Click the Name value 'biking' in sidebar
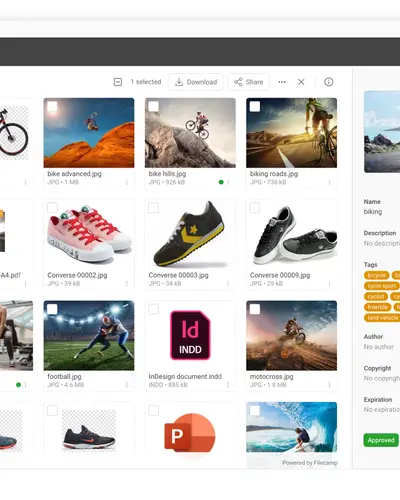Screen dimensions: 400x500 point(373,212)
